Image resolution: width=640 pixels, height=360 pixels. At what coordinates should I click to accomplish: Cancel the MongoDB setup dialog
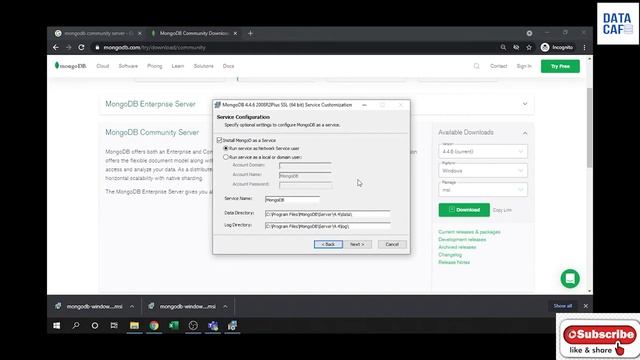coord(392,244)
